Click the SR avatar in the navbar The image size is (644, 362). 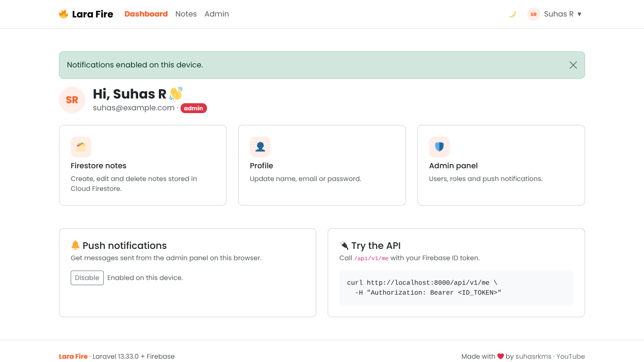pos(534,14)
